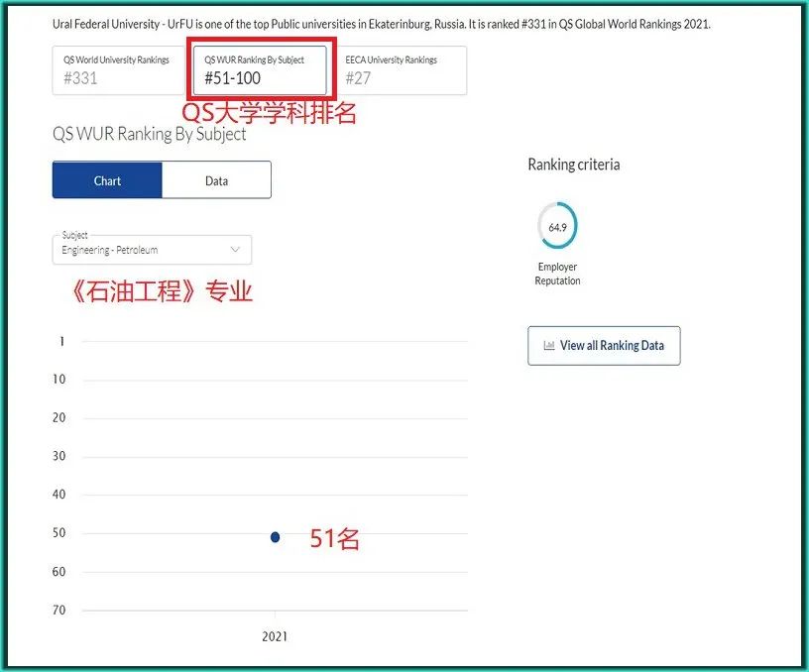Click the 2021 label below the chart axis
809x672 pixels.
275,637
